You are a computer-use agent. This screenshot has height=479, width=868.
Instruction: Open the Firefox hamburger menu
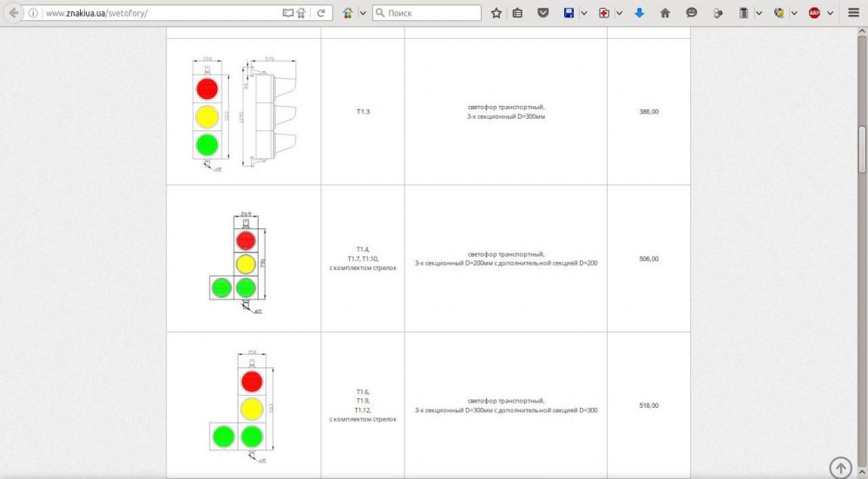[x=853, y=14]
